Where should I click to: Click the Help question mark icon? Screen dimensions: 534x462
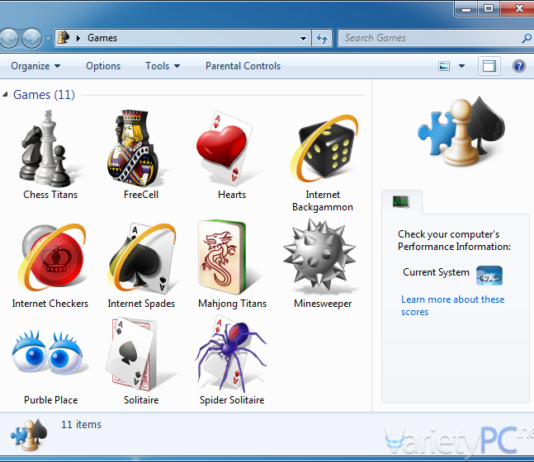[x=519, y=66]
